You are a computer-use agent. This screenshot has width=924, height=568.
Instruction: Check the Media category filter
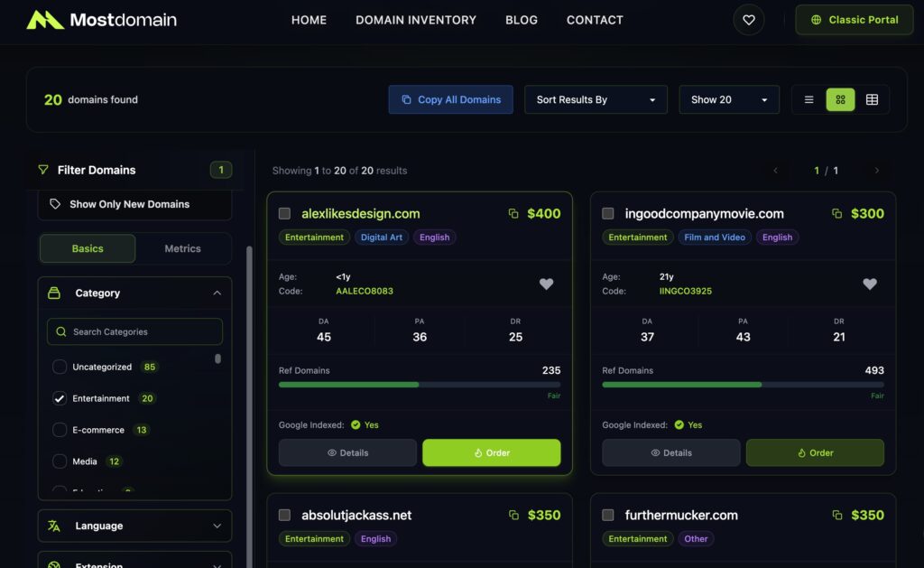point(60,461)
